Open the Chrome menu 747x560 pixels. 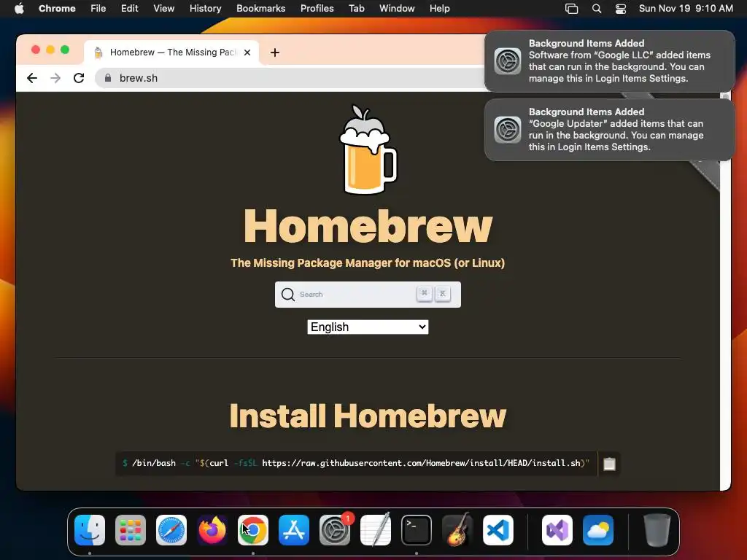pos(57,8)
